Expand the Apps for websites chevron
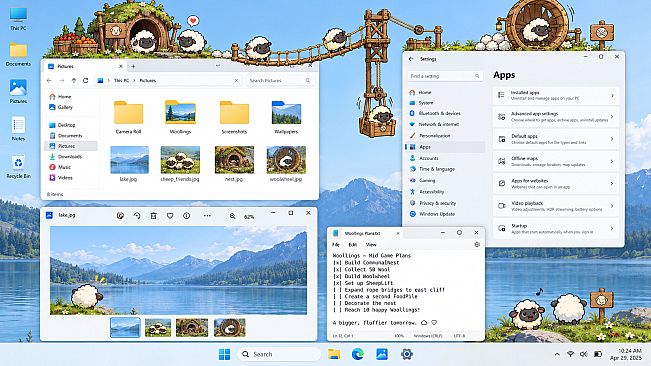Screen dimensions: 651x366 pyautogui.click(x=612, y=183)
